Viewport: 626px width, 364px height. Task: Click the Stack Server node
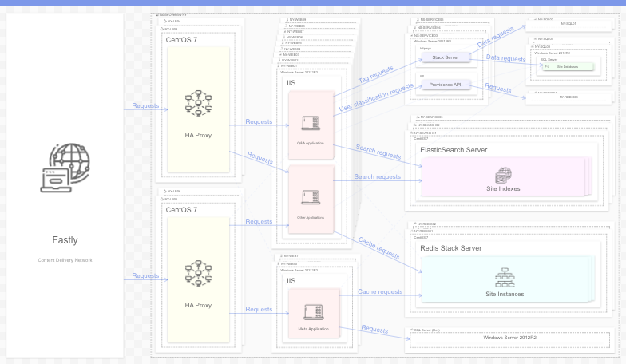tap(445, 58)
